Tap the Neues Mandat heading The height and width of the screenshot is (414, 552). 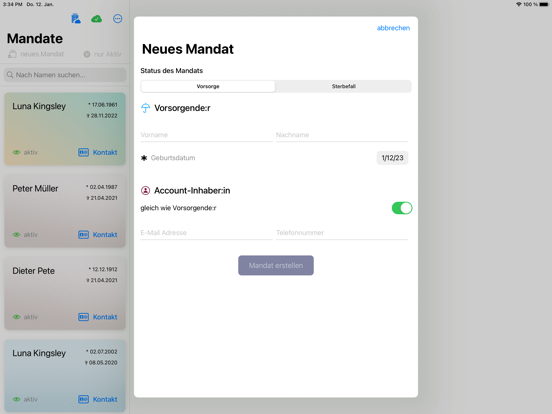tap(188, 49)
